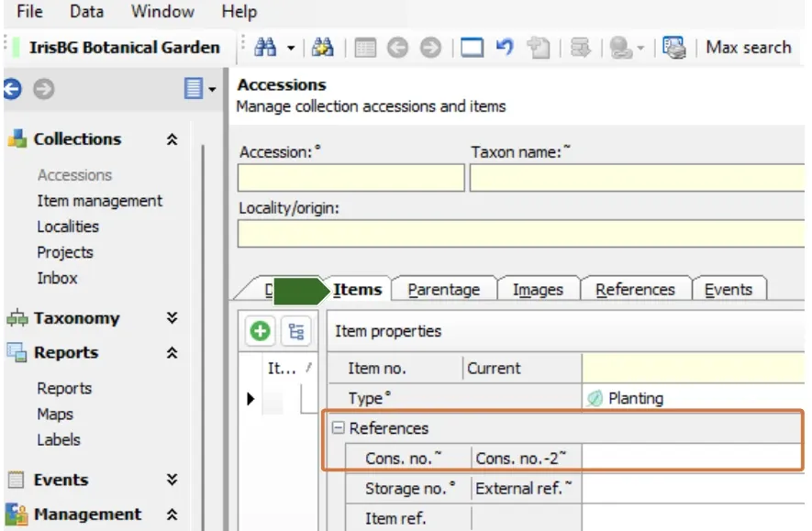This screenshot has height=531, width=812.
Task: Click the print preview toolbar icon
Action: point(674,48)
